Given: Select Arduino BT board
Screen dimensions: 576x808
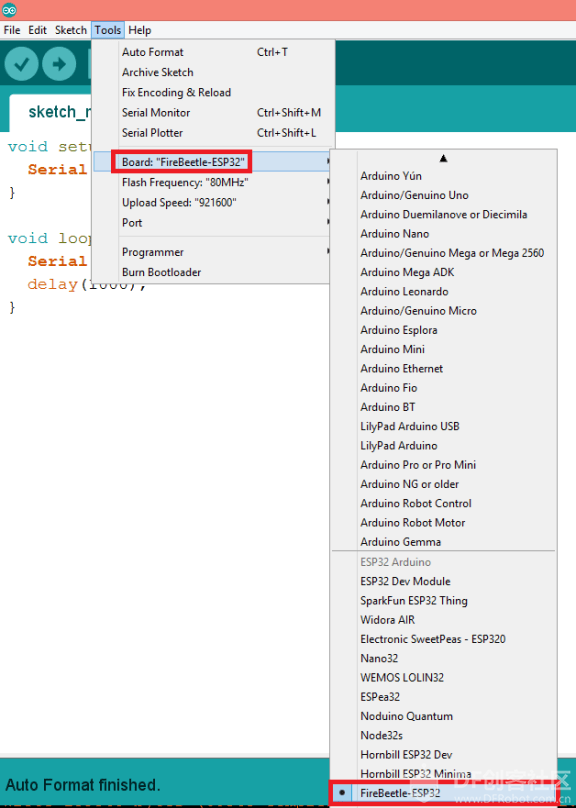Looking at the screenshot, I should pos(443,407).
